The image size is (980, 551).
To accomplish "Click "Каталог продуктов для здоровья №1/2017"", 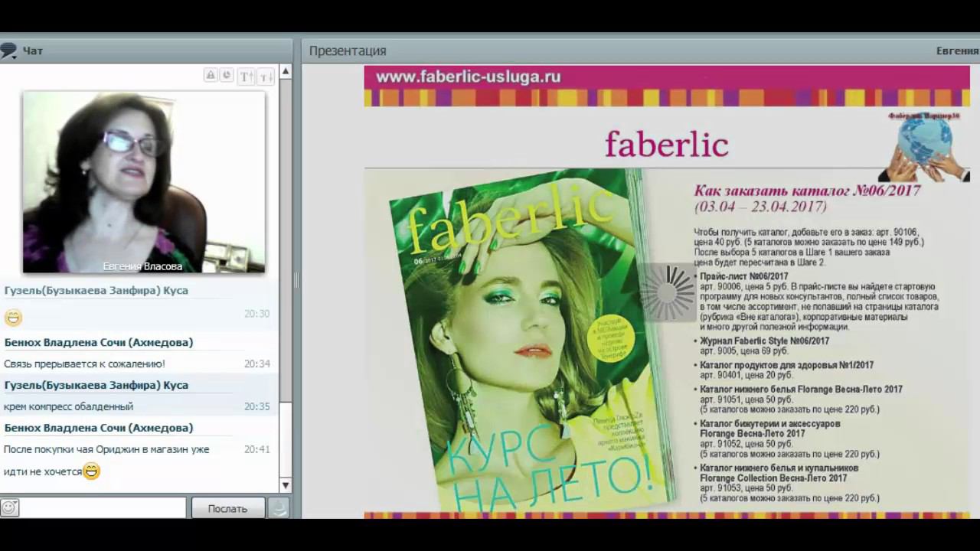I will click(x=786, y=365).
